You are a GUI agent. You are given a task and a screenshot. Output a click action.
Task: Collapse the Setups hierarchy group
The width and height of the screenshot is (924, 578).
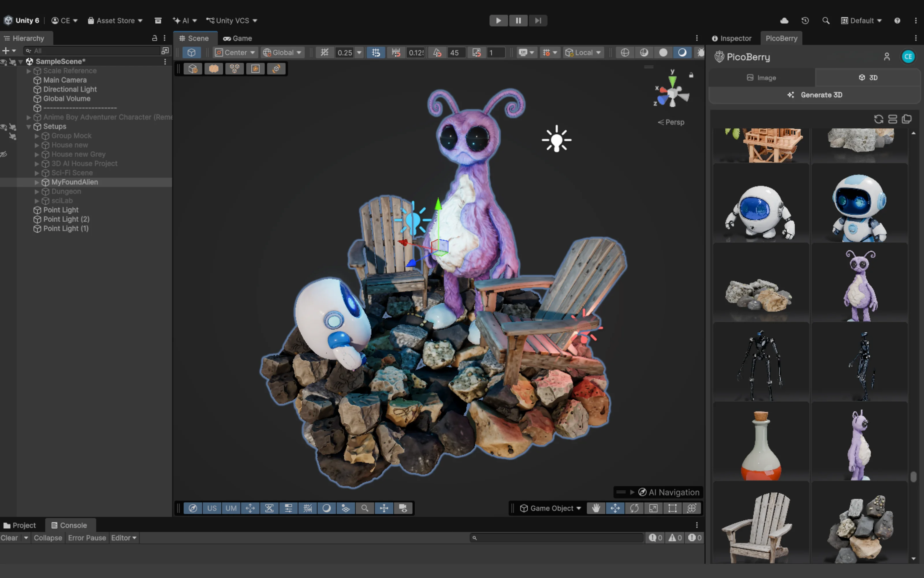coord(29,127)
